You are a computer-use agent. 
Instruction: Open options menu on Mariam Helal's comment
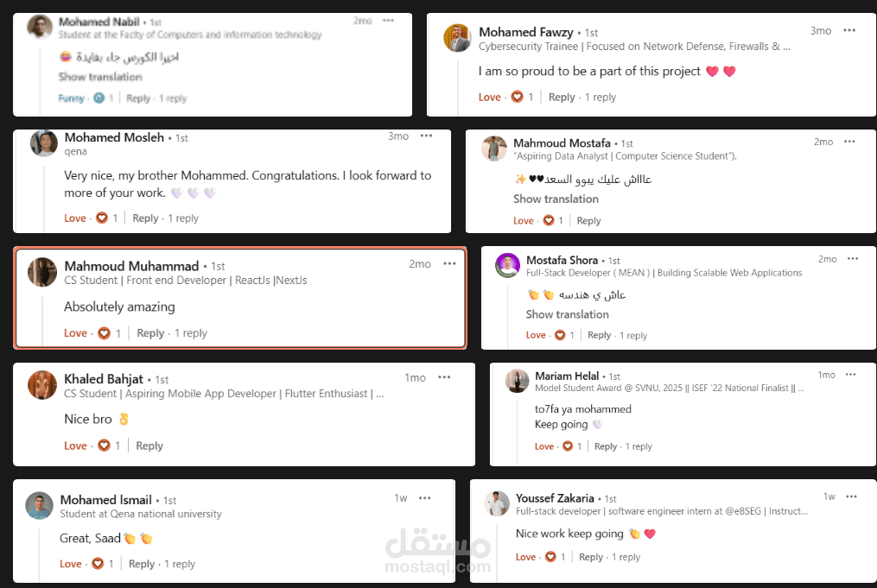(x=851, y=375)
